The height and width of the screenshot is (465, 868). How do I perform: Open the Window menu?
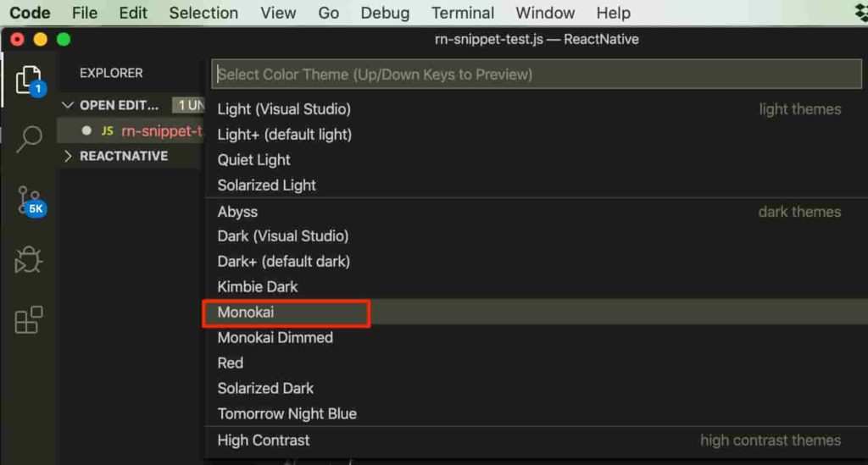[545, 13]
